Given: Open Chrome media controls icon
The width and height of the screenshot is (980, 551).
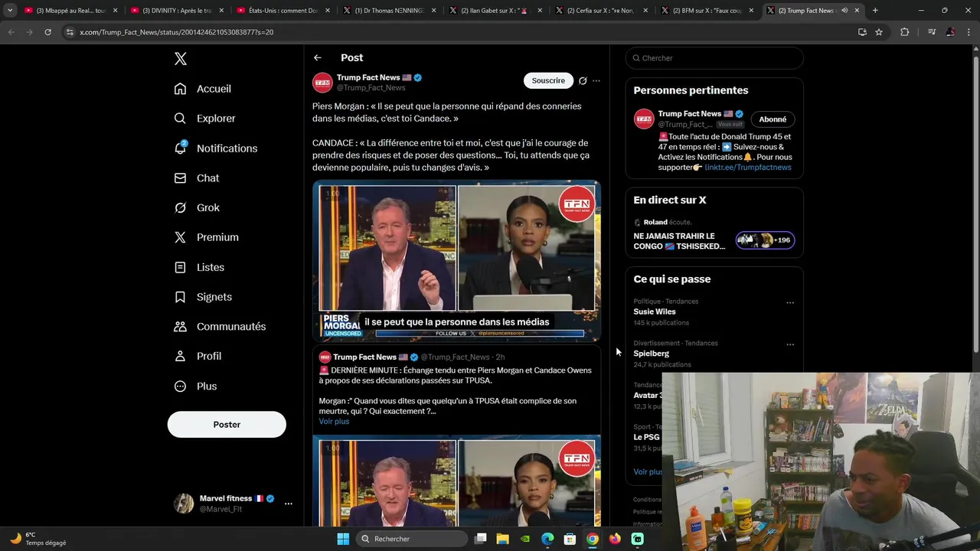Looking at the screenshot, I should [x=932, y=32].
